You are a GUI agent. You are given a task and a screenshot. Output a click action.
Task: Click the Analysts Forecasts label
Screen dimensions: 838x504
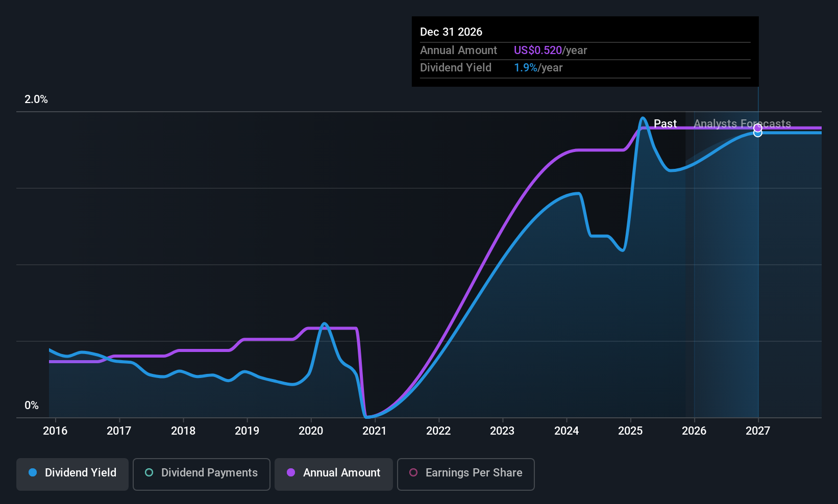pyautogui.click(x=742, y=123)
